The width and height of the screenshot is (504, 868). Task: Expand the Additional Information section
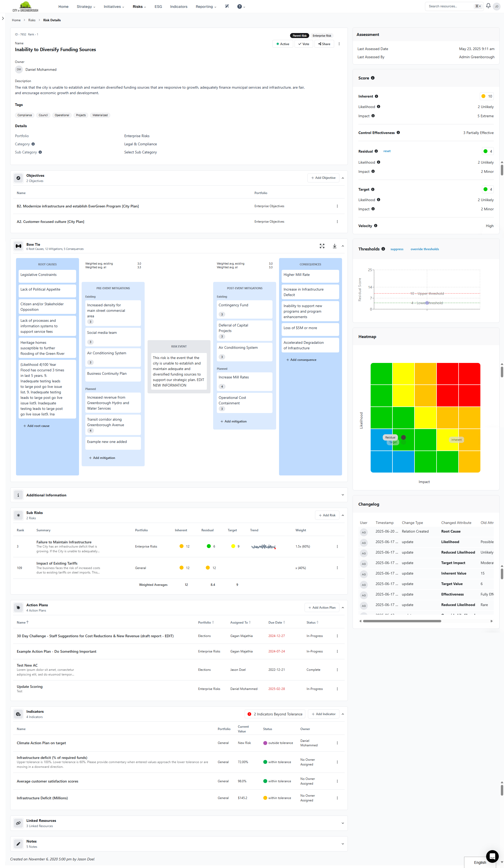click(343, 495)
